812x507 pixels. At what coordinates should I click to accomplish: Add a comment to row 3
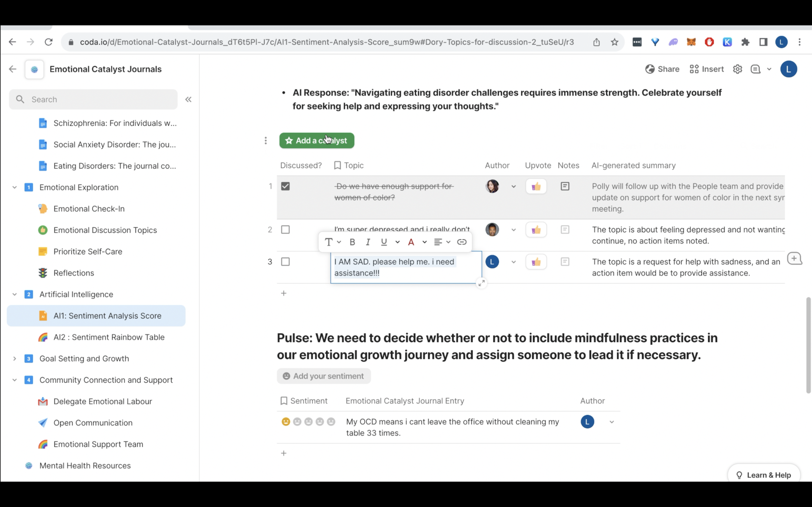[794, 259]
